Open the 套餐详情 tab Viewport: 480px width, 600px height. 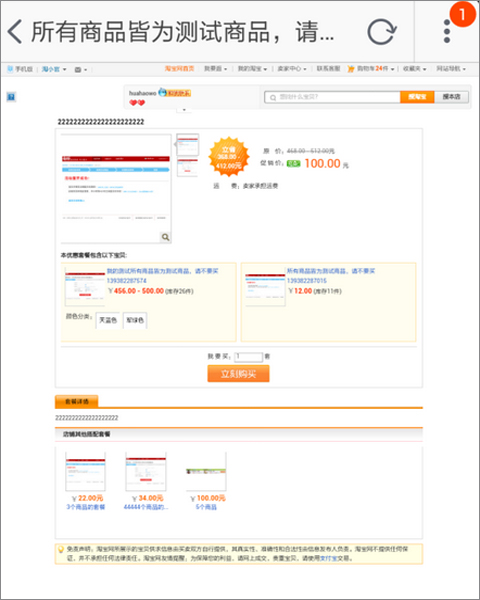pyautogui.click(x=77, y=401)
